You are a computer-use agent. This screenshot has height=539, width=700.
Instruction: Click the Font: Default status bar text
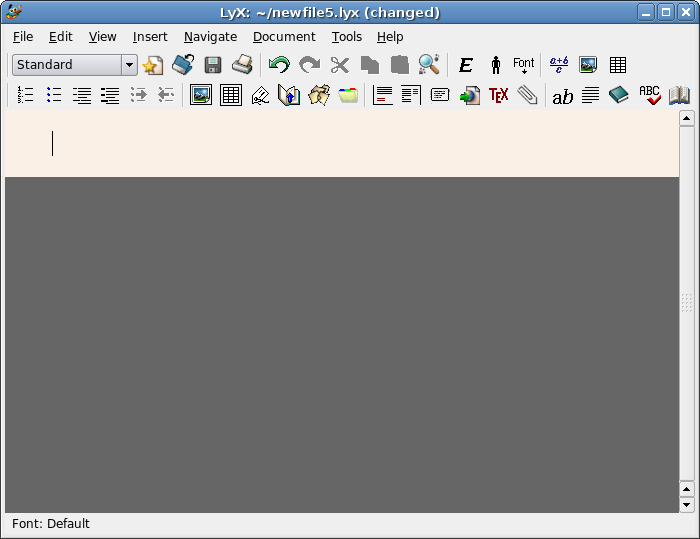50,523
